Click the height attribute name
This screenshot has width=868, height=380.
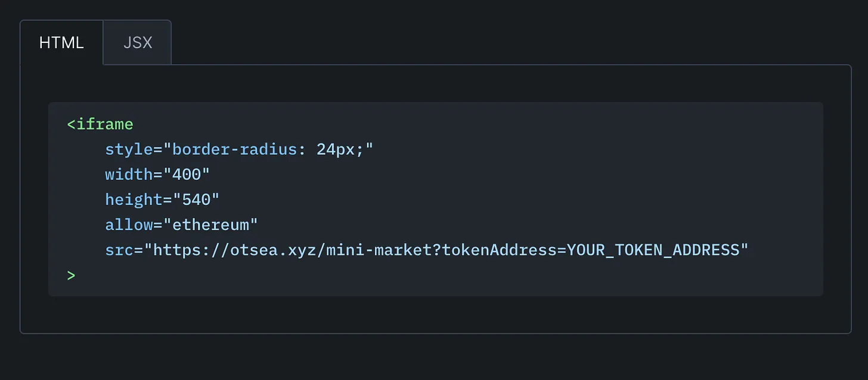click(x=134, y=200)
